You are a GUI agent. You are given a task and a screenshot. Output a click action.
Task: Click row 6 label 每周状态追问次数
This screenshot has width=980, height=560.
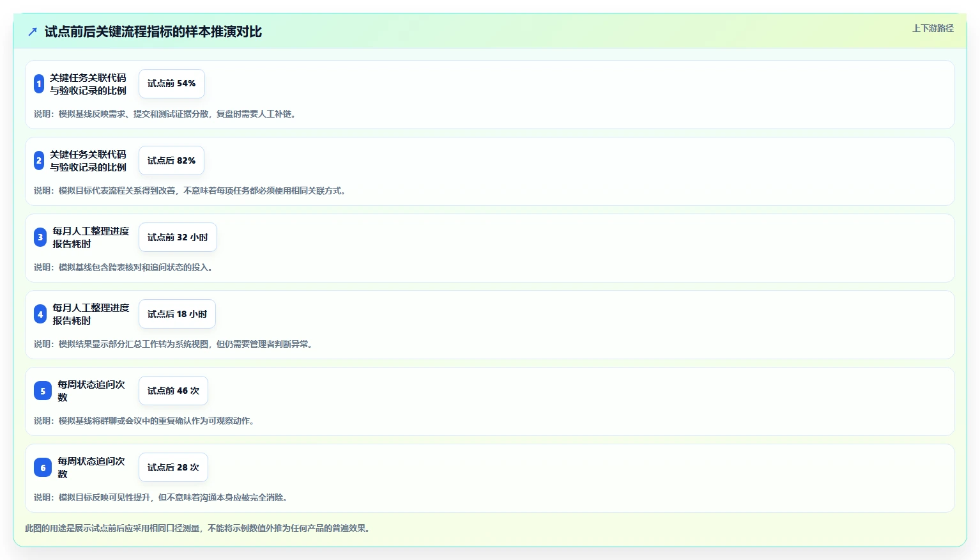(x=91, y=467)
